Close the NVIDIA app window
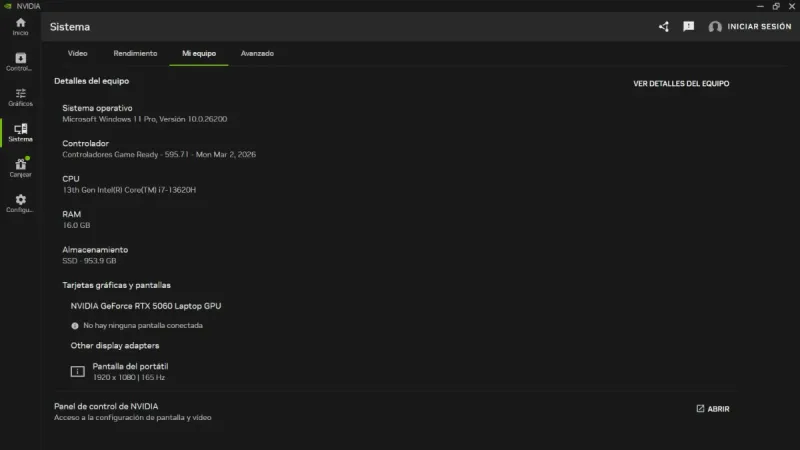 point(792,6)
